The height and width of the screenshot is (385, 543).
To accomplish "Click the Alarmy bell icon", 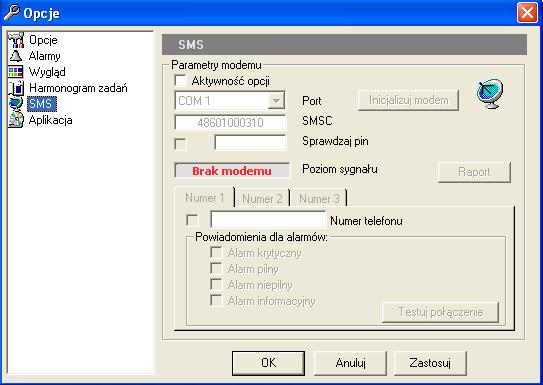I will [16, 56].
